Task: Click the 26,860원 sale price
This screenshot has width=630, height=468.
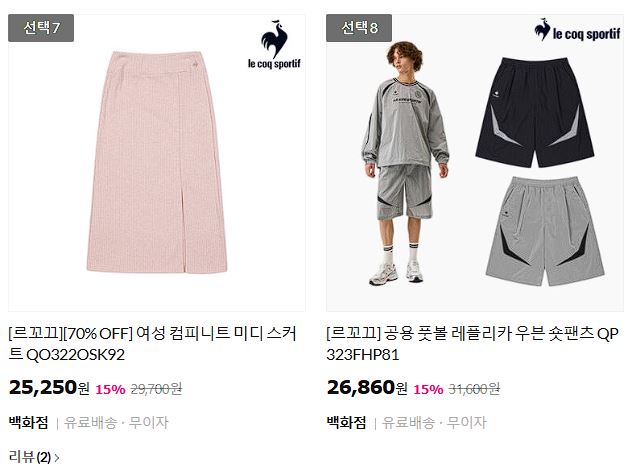Action: (367, 388)
